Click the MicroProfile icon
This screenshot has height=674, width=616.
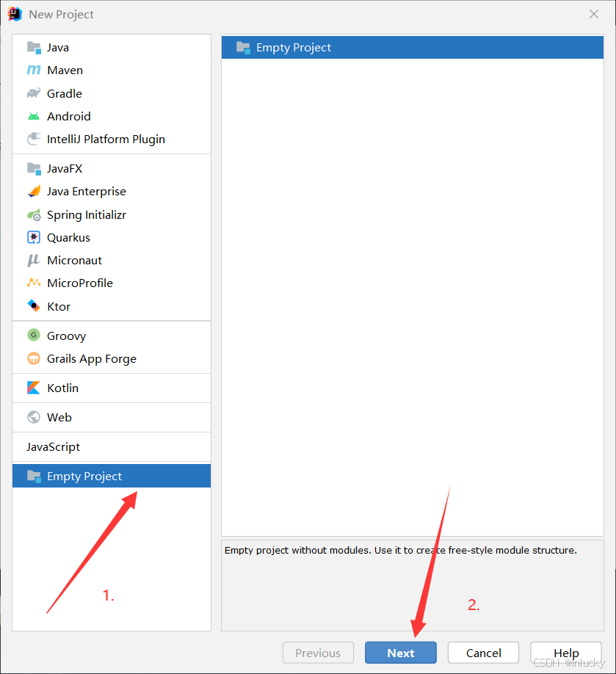[x=34, y=283]
